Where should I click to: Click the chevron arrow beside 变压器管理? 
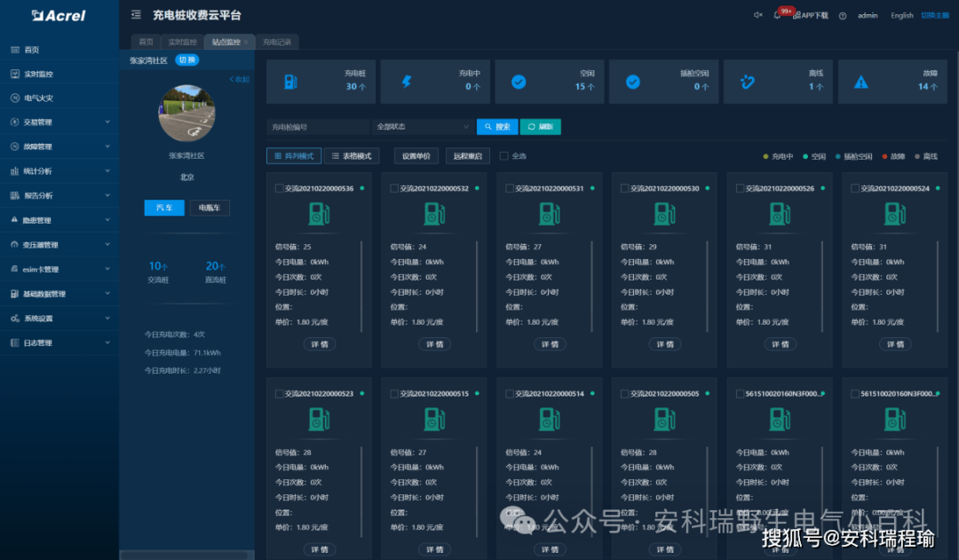pos(107,245)
